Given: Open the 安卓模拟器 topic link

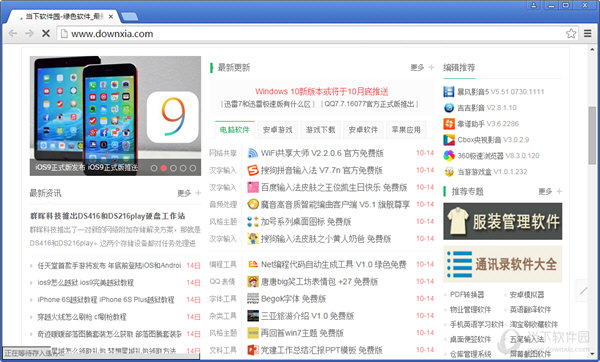Looking at the screenshot, I should pos(527,295).
